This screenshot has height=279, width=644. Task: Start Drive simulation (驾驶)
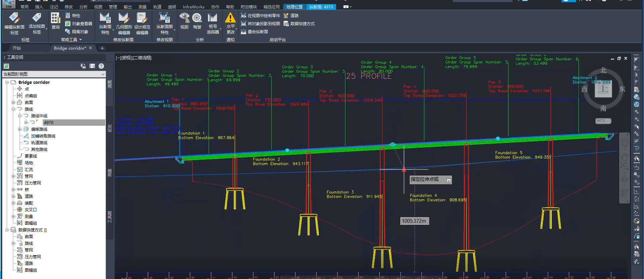tap(197, 21)
